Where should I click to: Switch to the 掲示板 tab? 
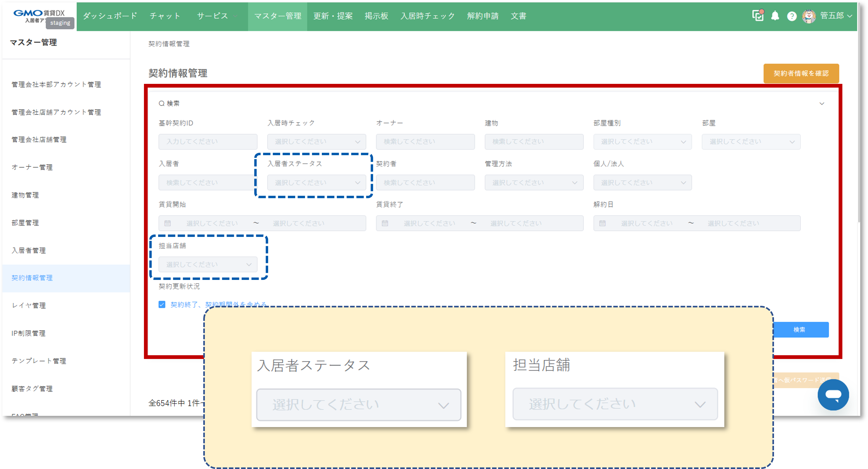point(376,16)
